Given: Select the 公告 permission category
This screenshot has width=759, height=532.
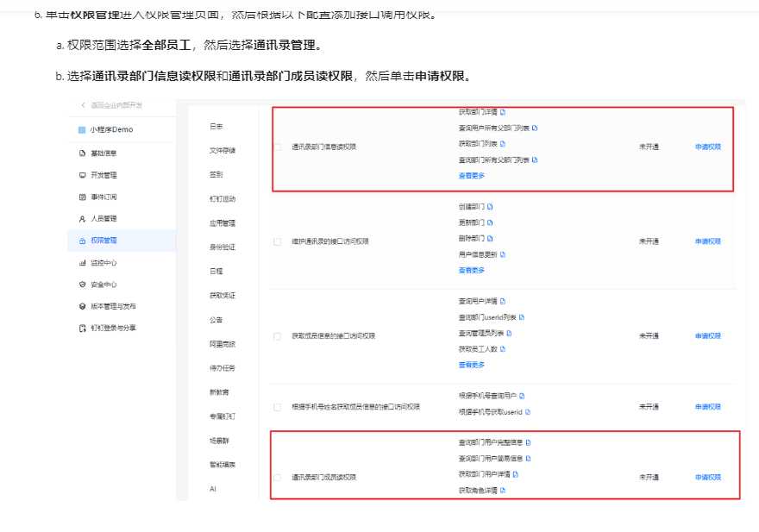Looking at the screenshot, I should click(x=216, y=320).
